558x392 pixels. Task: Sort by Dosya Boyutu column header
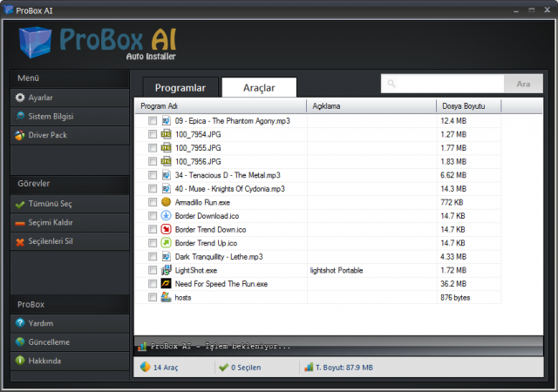pyautogui.click(x=469, y=106)
